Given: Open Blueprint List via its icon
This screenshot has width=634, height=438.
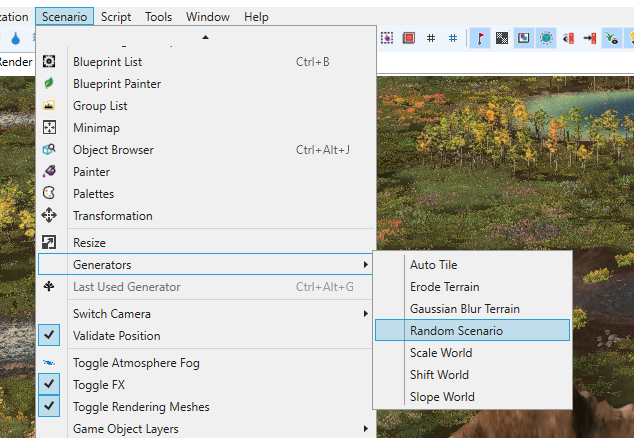Looking at the screenshot, I should [x=49, y=61].
